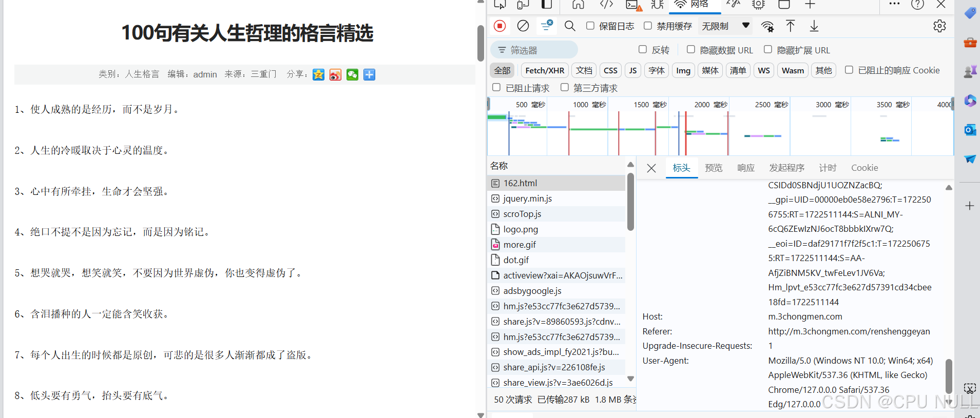Screen dimensions: 980x418
Task: Filter by CSS type
Action: pyautogui.click(x=610, y=70)
